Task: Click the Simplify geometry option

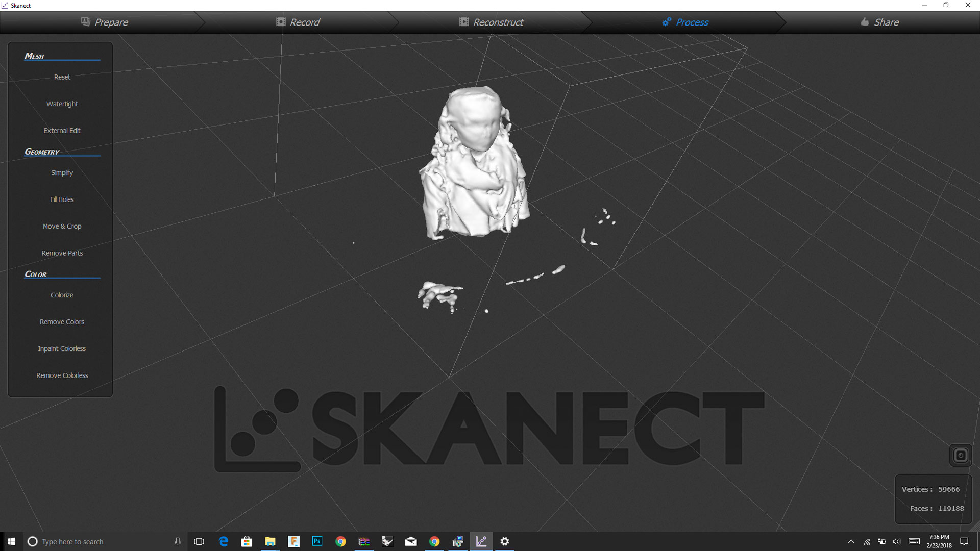Action: (62, 172)
